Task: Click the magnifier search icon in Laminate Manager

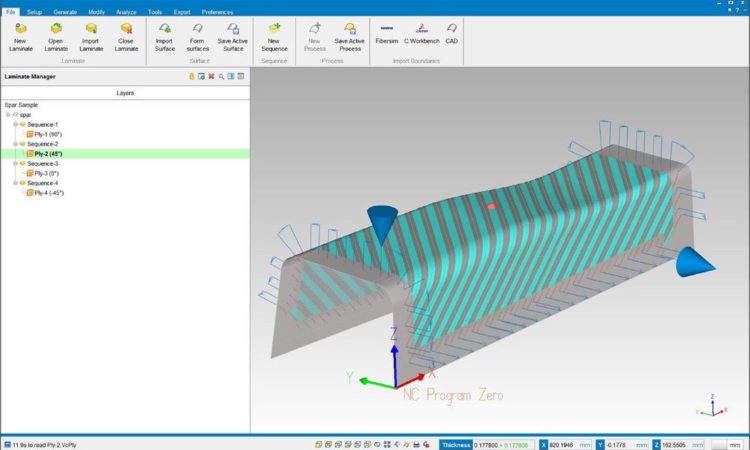Action: (221, 77)
